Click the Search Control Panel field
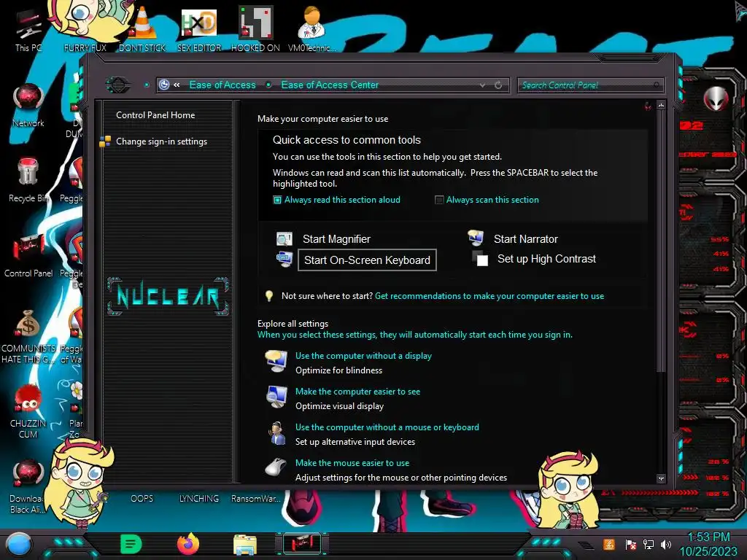 pos(589,85)
